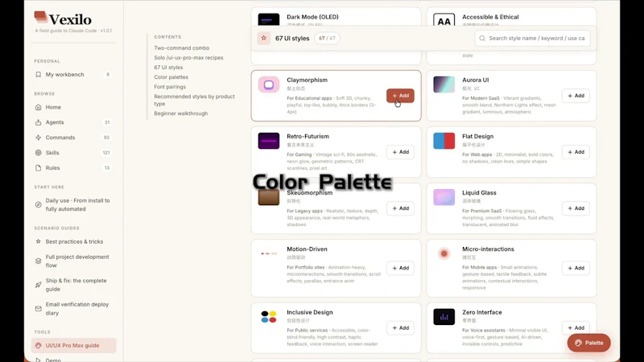Add Zero Interface style

tap(576, 328)
